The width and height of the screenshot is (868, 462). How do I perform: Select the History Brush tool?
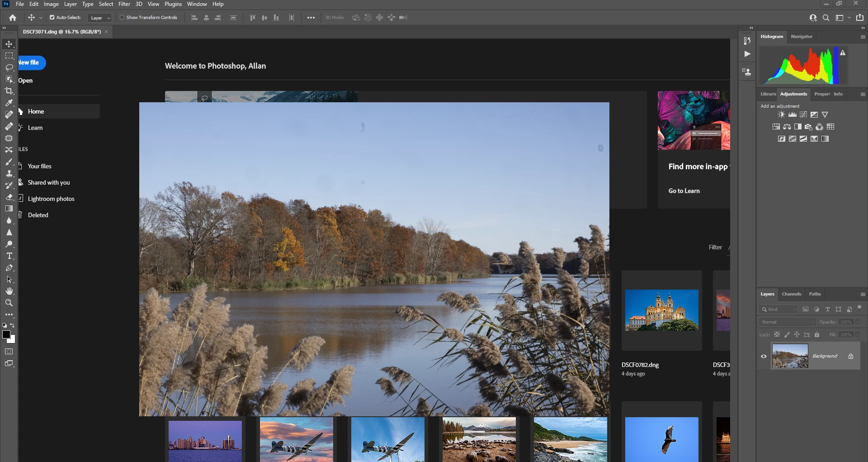[9, 185]
